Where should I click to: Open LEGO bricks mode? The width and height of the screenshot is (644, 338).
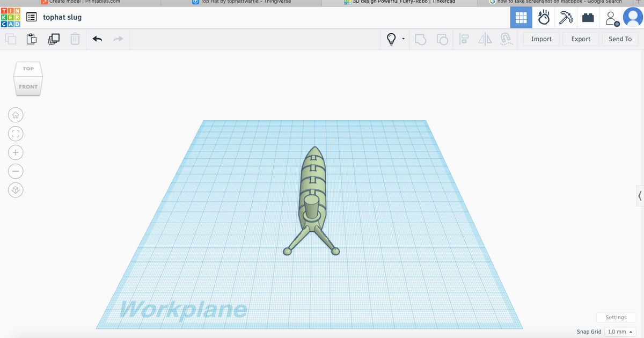point(588,17)
